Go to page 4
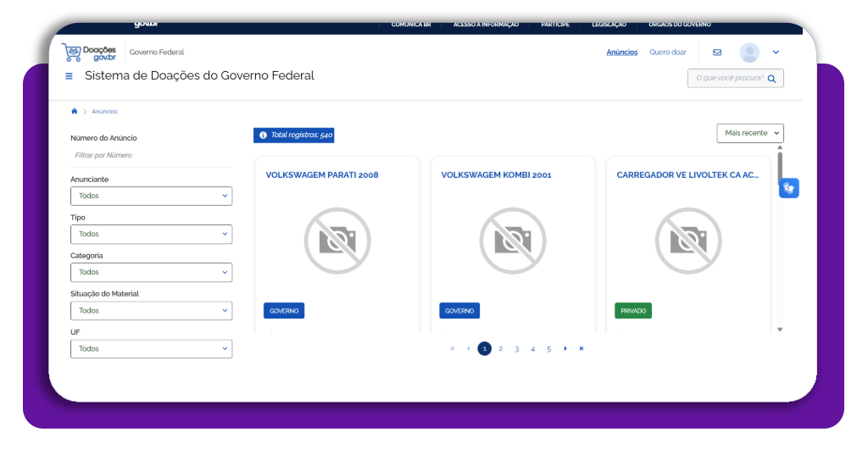The image size is (868, 454). [x=532, y=349]
